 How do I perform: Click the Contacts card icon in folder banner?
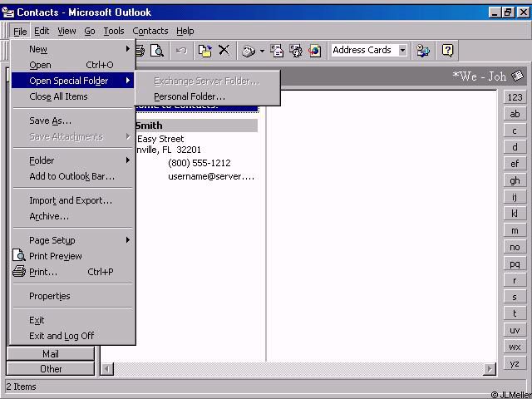click(x=517, y=76)
